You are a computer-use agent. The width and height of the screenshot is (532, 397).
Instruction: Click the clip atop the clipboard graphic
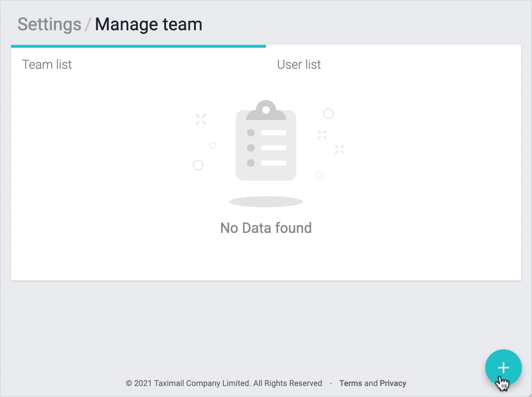coord(266,110)
